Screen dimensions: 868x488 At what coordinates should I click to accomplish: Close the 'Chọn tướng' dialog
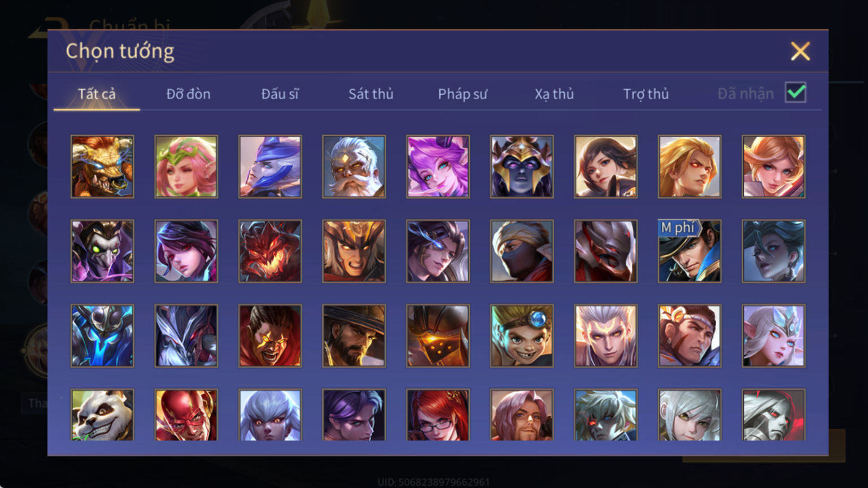[800, 51]
